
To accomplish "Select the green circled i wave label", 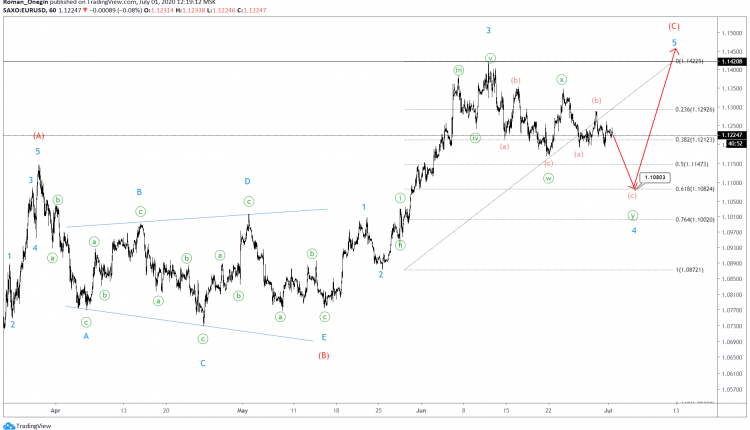I will tap(400, 198).
